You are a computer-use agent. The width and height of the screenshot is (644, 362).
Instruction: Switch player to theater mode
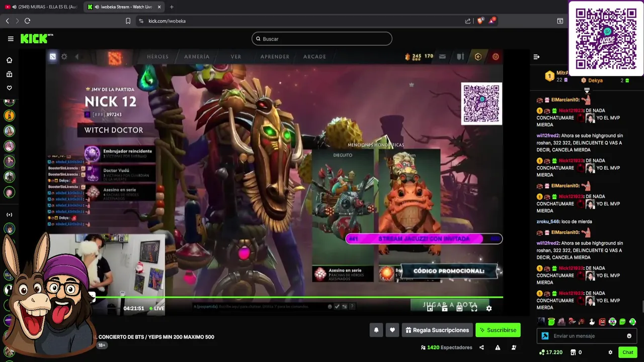[x=459, y=309]
